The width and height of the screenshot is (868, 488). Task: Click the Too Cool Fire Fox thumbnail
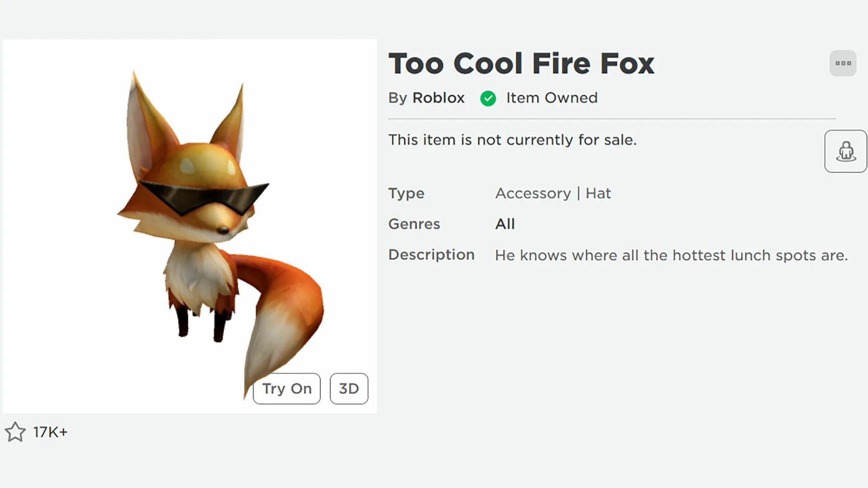(x=190, y=217)
